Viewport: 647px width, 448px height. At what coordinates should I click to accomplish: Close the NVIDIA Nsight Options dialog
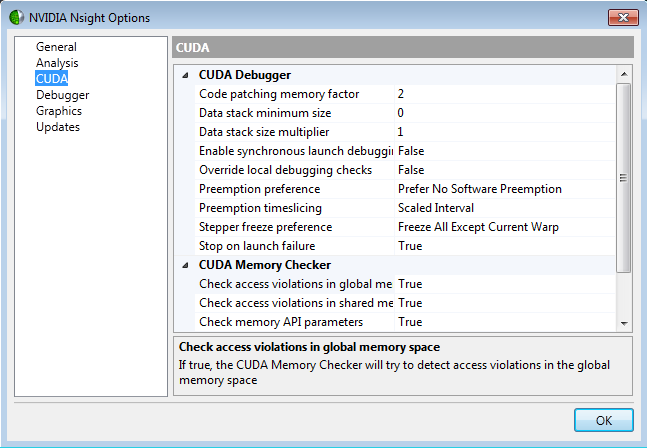[x=619, y=17]
